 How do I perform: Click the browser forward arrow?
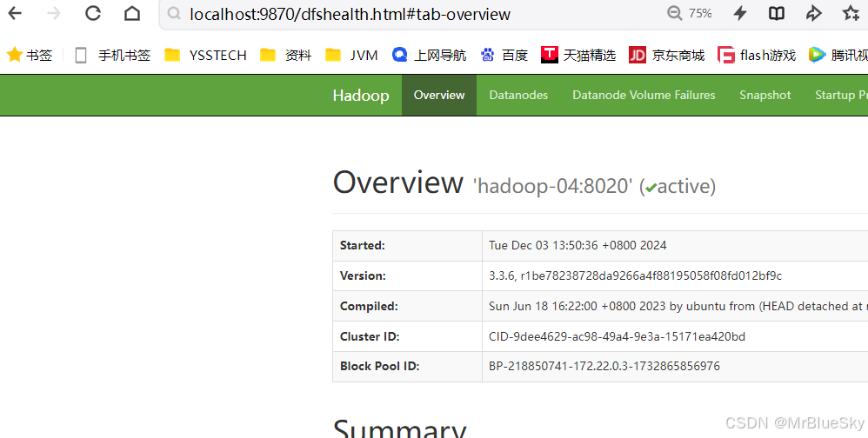tap(54, 13)
